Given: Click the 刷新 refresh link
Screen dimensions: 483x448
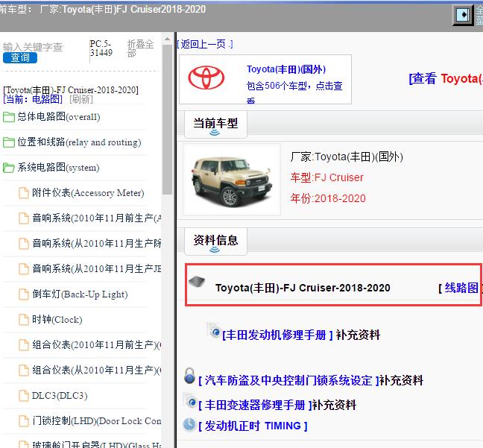Looking at the screenshot, I should point(81,99).
